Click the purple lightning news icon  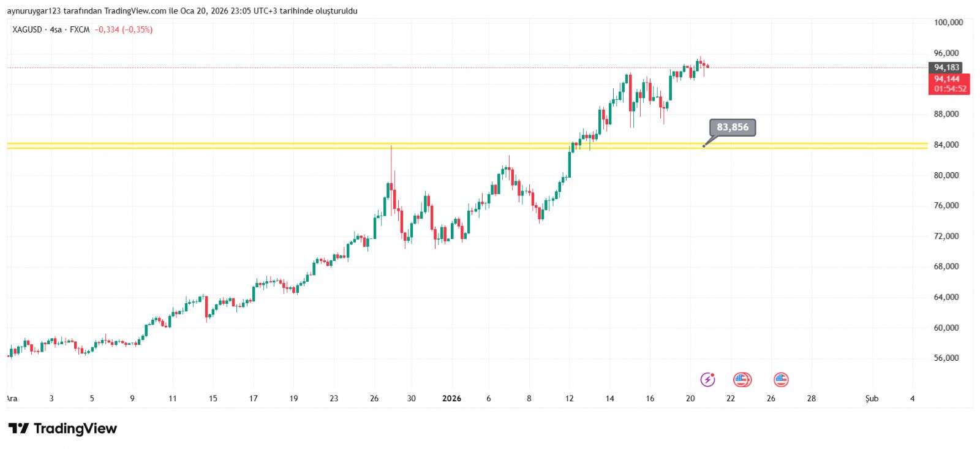[707, 380]
